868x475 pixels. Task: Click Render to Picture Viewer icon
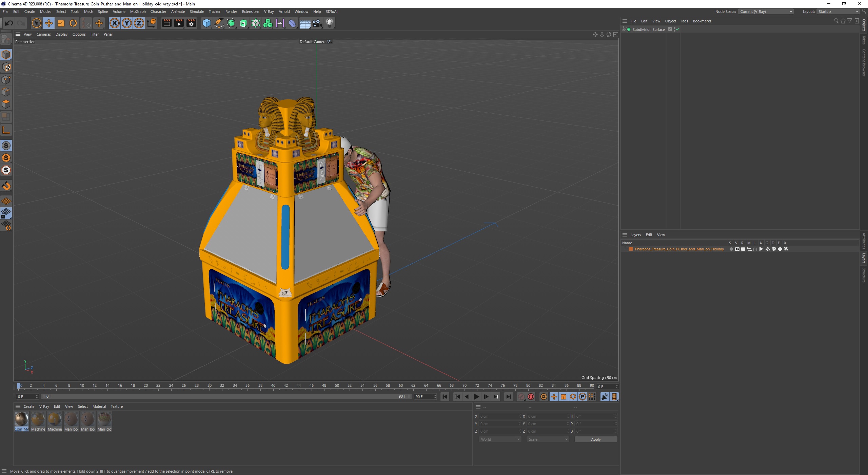click(179, 23)
